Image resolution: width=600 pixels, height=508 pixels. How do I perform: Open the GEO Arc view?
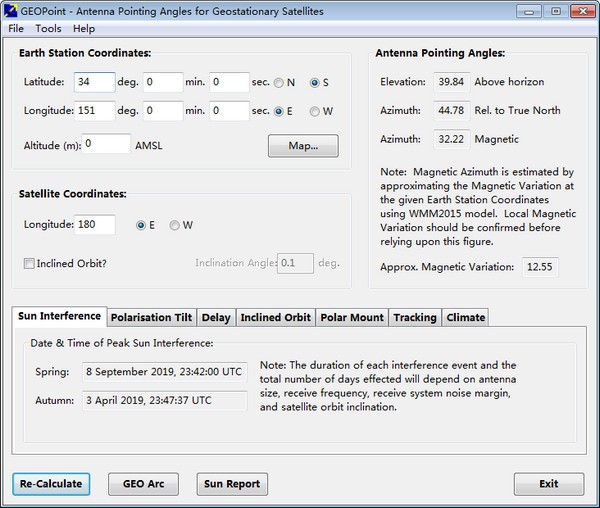click(143, 484)
